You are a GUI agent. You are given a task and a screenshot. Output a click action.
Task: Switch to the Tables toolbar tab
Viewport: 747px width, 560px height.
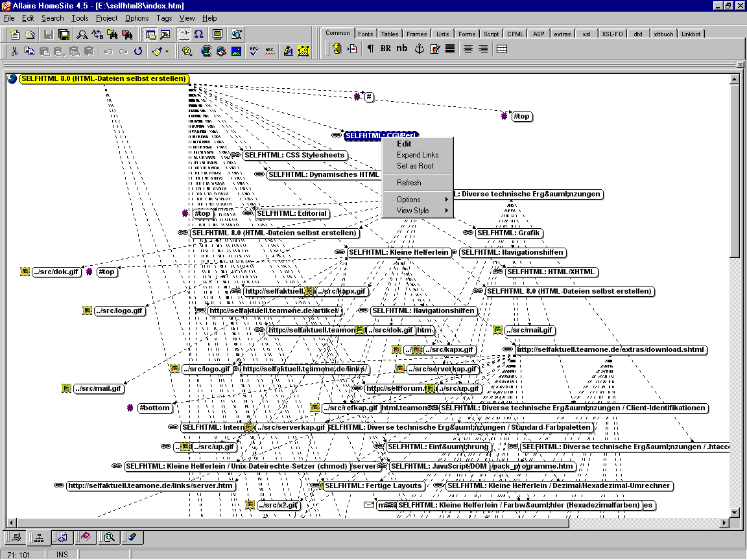pyautogui.click(x=390, y=34)
